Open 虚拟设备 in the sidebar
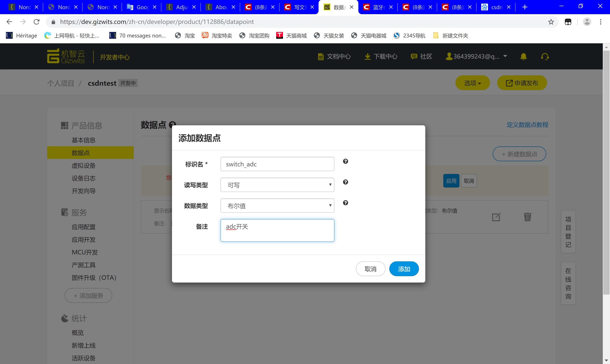 coord(83,165)
